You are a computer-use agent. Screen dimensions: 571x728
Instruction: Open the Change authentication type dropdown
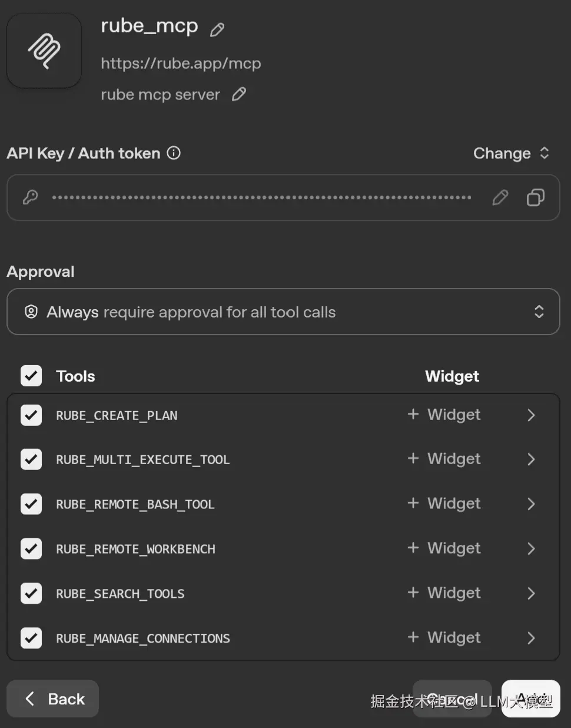point(511,153)
